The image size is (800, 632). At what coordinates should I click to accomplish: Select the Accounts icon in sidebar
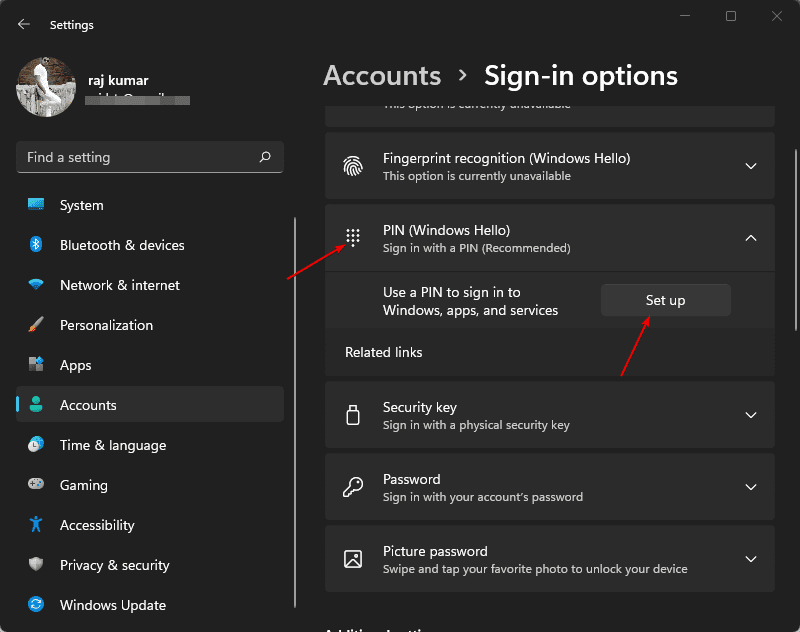click(x=36, y=404)
